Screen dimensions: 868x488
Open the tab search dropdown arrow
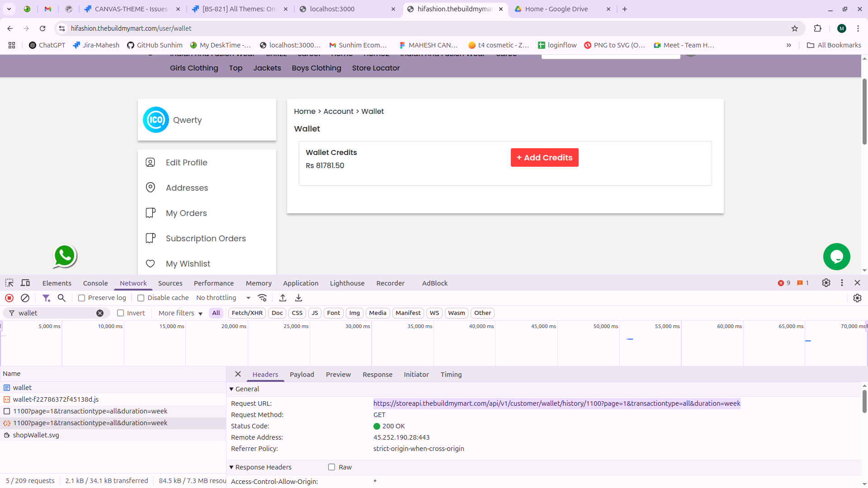[9, 9]
